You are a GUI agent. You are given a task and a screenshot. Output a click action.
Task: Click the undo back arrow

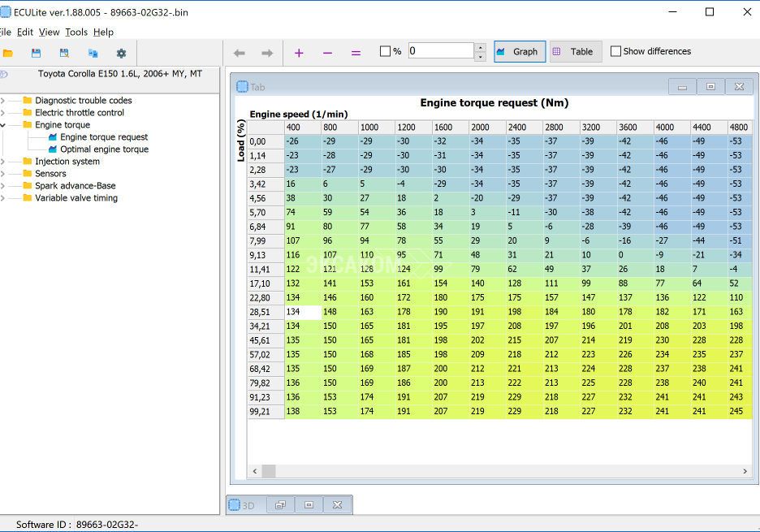[x=240, y=53]
